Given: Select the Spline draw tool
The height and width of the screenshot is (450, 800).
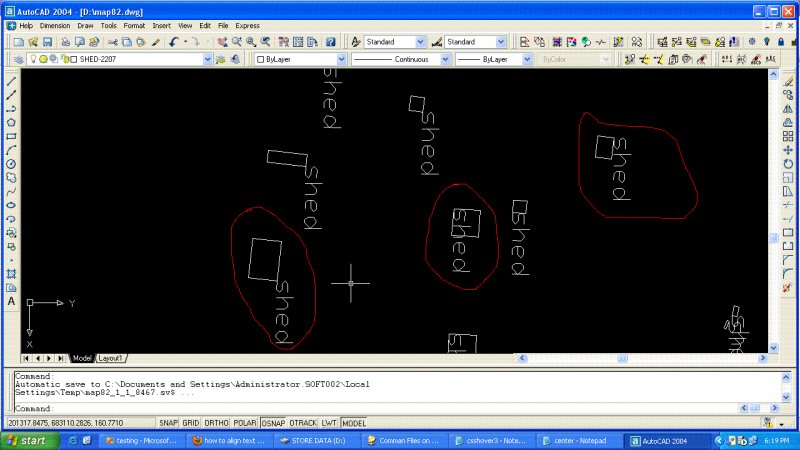Looking at the screenshot, I should click(11, 191).
